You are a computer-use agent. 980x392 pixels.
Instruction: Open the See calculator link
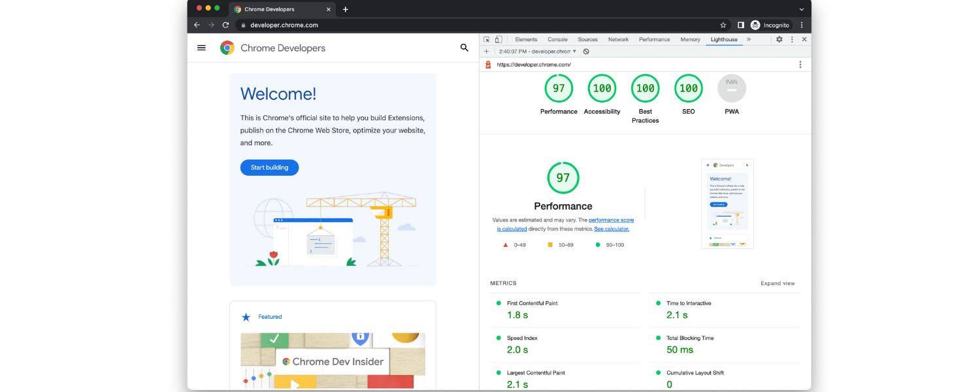[x=612, y=229]
